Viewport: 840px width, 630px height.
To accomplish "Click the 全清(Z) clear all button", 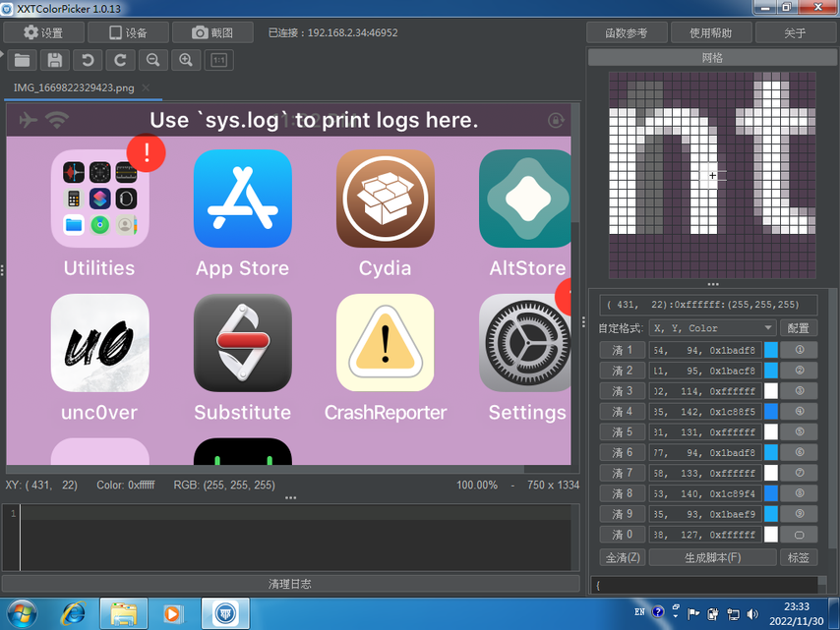I will pos(622,557).
